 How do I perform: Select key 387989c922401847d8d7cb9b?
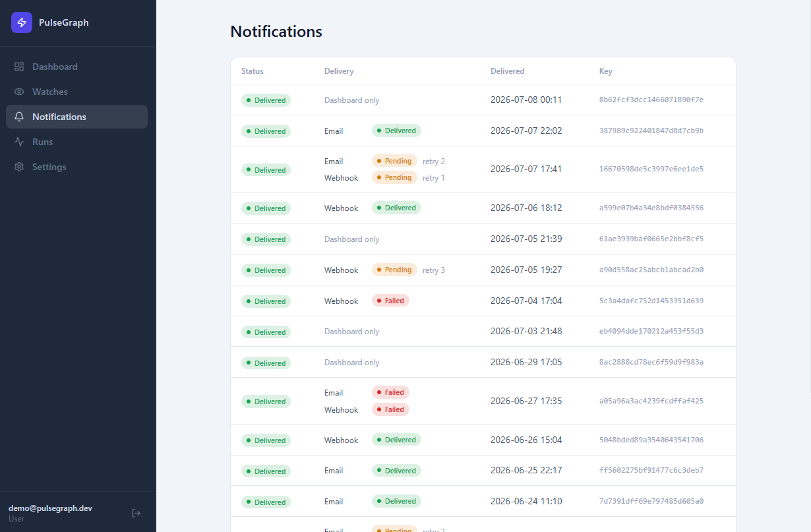(x=651, y=131)
